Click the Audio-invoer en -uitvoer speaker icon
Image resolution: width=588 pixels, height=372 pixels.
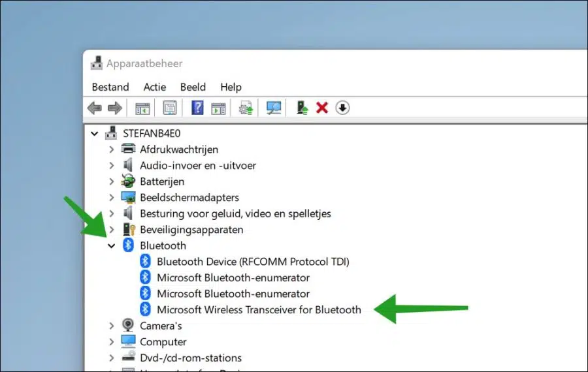coord(128,165)
